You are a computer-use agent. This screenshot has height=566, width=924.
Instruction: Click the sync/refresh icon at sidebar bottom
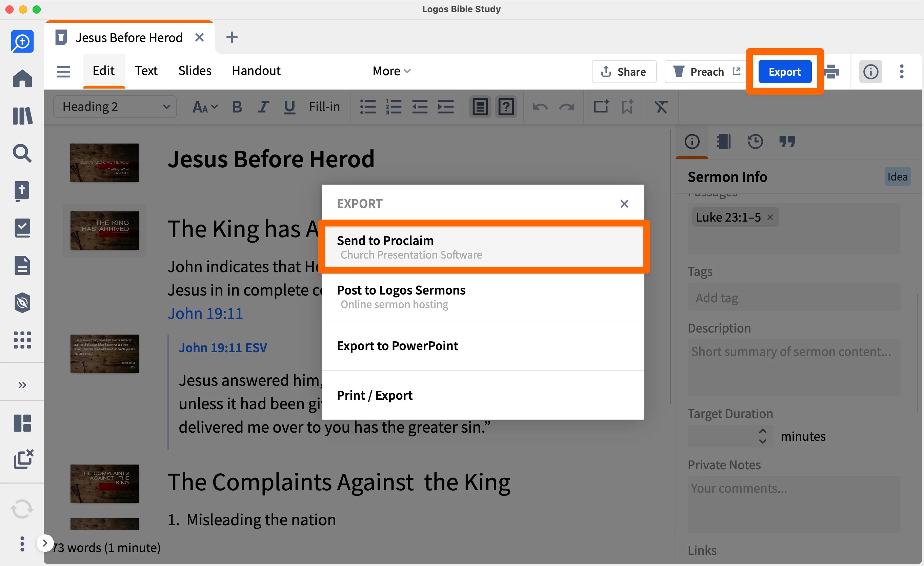click(22, 509)
